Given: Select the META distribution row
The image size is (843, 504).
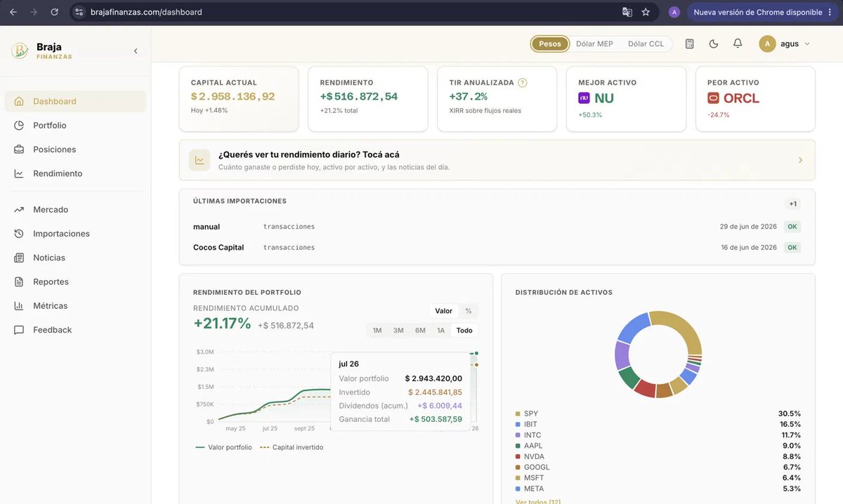Looking at the screenshot, I should [x=658, y=489].
